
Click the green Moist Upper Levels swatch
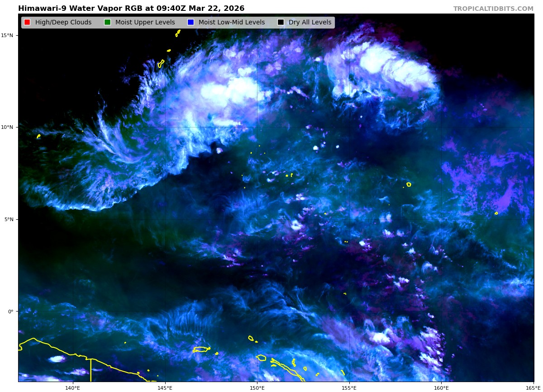point(107,23)
